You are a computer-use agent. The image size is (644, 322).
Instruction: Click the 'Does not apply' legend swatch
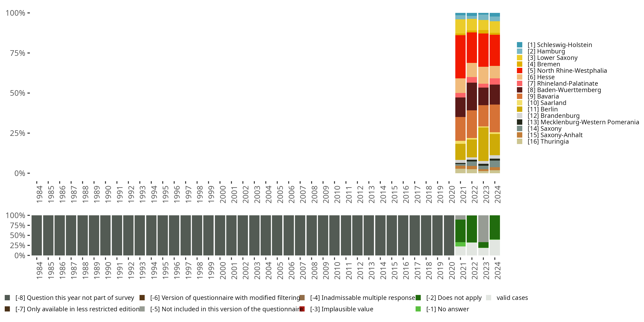(x=418, y=298)
